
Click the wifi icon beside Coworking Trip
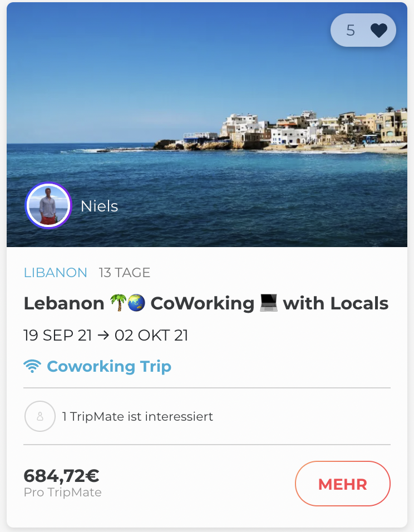pos(33,367)
